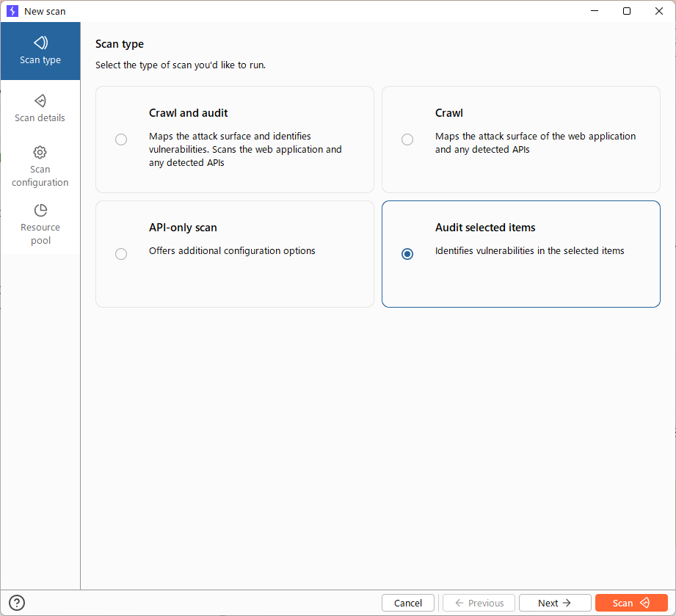Viewport: 676px width, 616px height.
Task: Select the Crawl and audit radio button
Action: pos(121,139)
